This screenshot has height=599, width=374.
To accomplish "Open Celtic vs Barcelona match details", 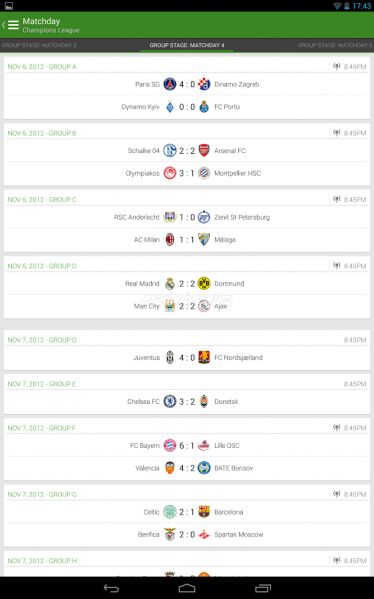I will 187,512.
